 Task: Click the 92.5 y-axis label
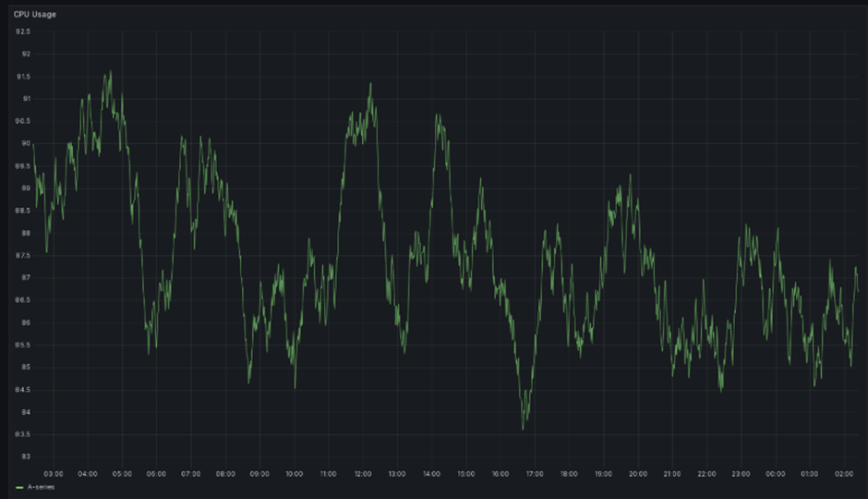coord(23,32)
